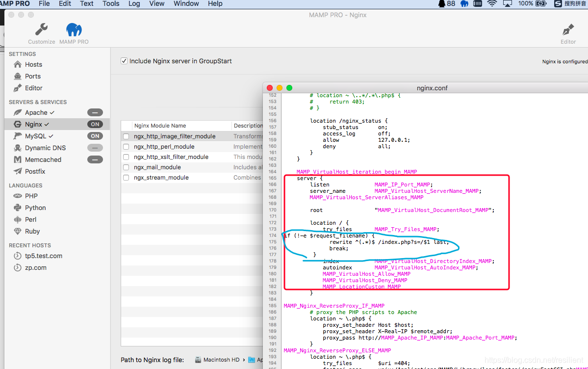Enable ngx_http_xslt_filter_module checkbox

(127, 157)
